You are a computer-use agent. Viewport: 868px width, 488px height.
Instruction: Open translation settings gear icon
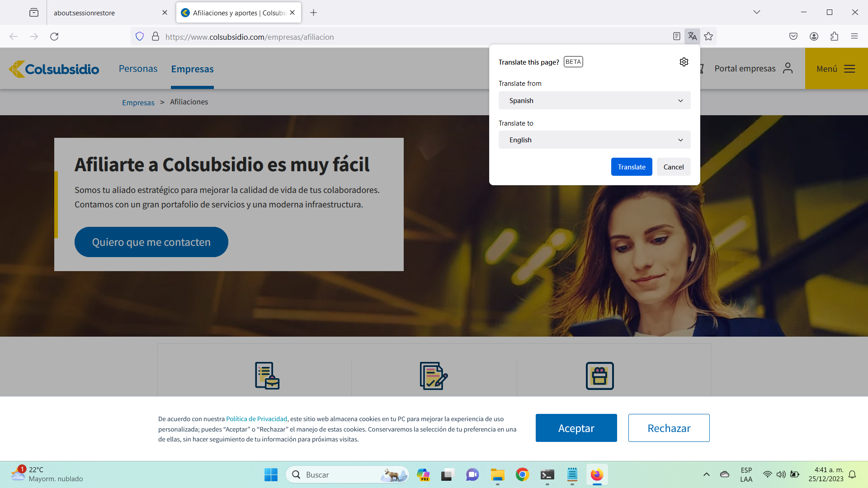(684, 62)
